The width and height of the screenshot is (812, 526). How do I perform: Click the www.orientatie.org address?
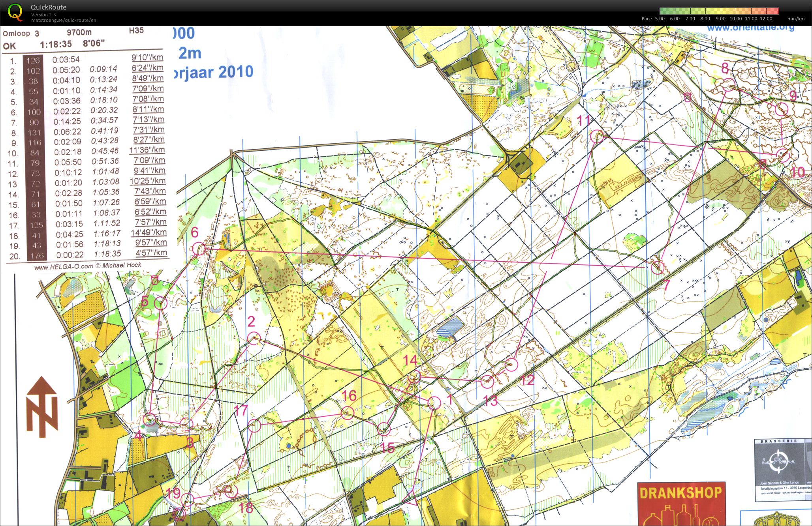pos(750,28)
